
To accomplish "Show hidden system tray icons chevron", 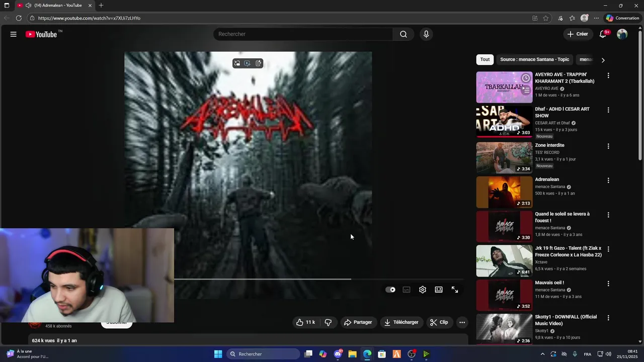I will click(x=542, y=354).
